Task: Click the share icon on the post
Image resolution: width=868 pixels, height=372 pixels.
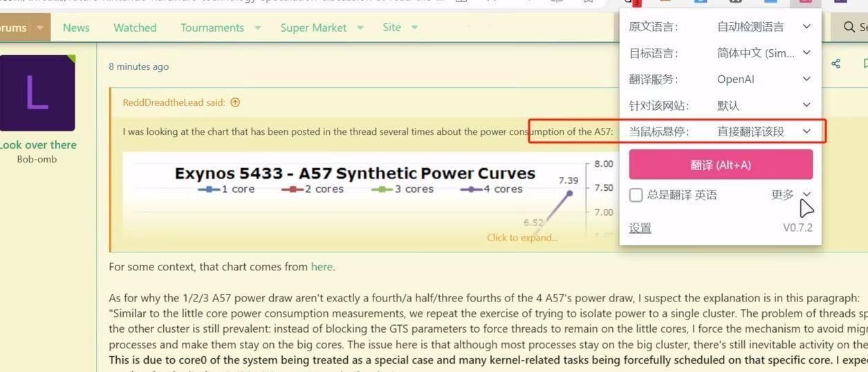Action: [x=836, y=64]
